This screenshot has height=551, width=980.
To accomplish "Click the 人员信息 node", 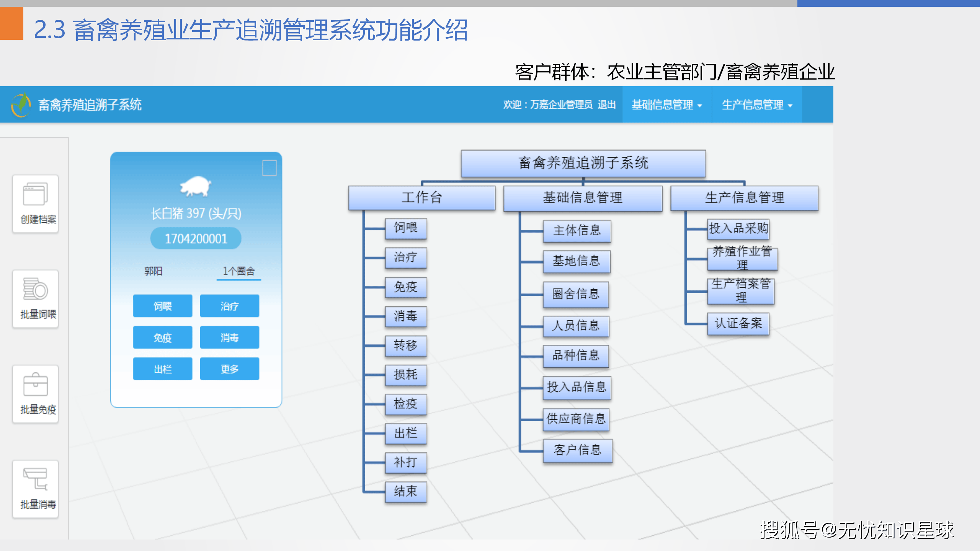I will pos(576,326).
